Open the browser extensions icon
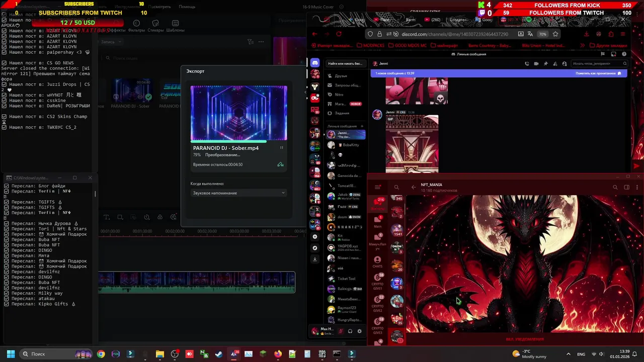Viewport: 644px width, 362px height. [611, 34]
